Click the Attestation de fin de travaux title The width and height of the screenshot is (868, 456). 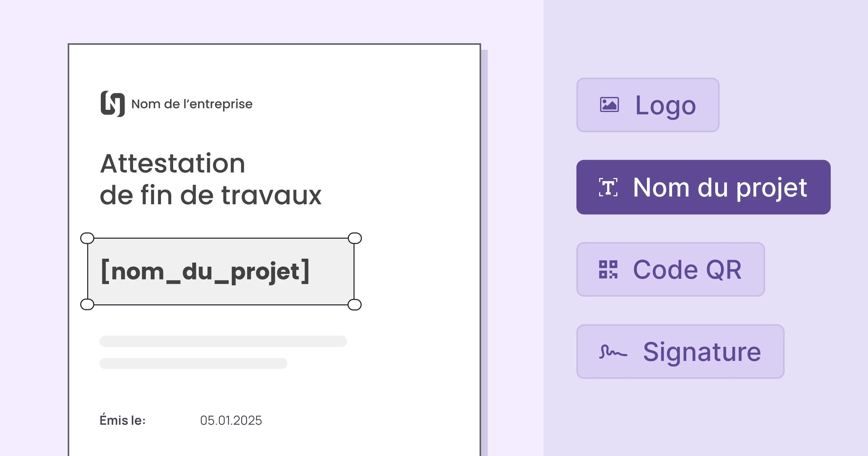(211, 179)
